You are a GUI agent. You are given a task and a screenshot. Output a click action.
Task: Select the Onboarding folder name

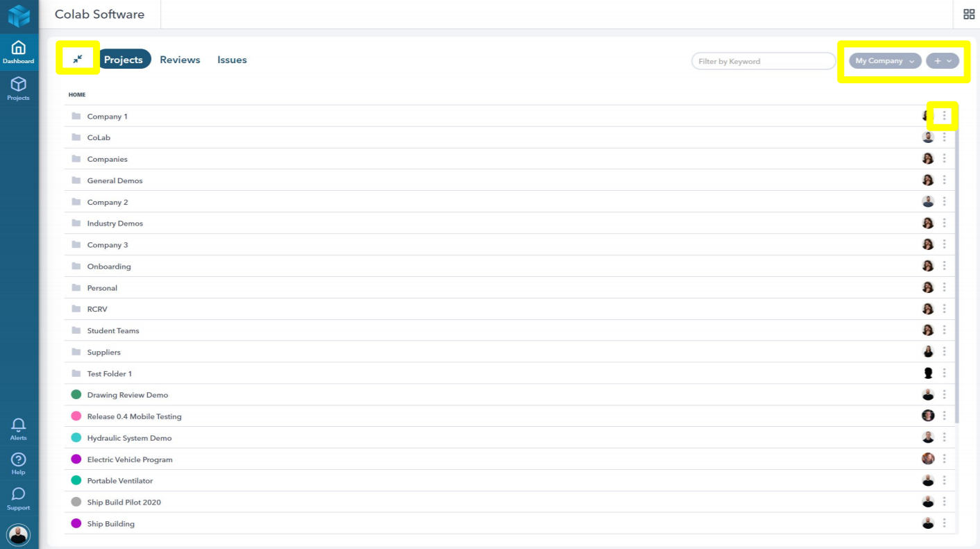tap(109, 267)
